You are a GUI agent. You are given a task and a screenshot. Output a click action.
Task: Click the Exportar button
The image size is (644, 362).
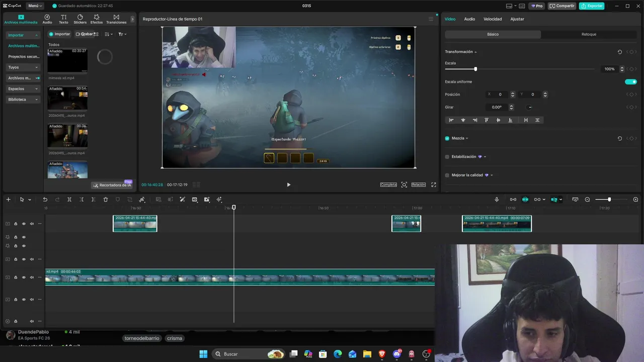(x=592, y=6)
